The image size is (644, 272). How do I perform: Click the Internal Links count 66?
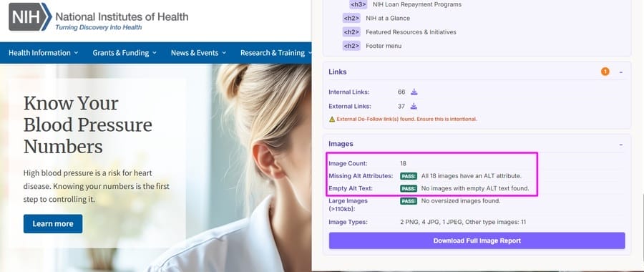pyautogui.click(x=401, y=92)
